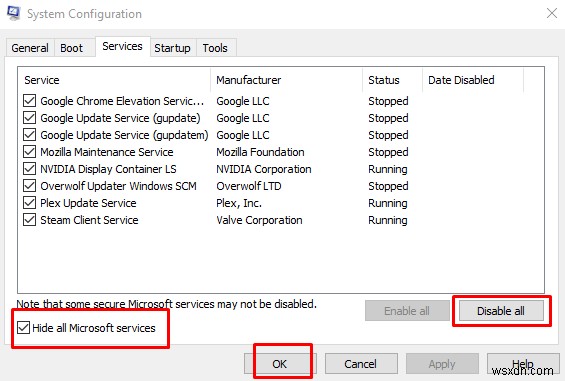Image resolution: width=565 pixels, height=381 pixels.
Task: Close the System Configuration window
Action: tap(552, 14)
